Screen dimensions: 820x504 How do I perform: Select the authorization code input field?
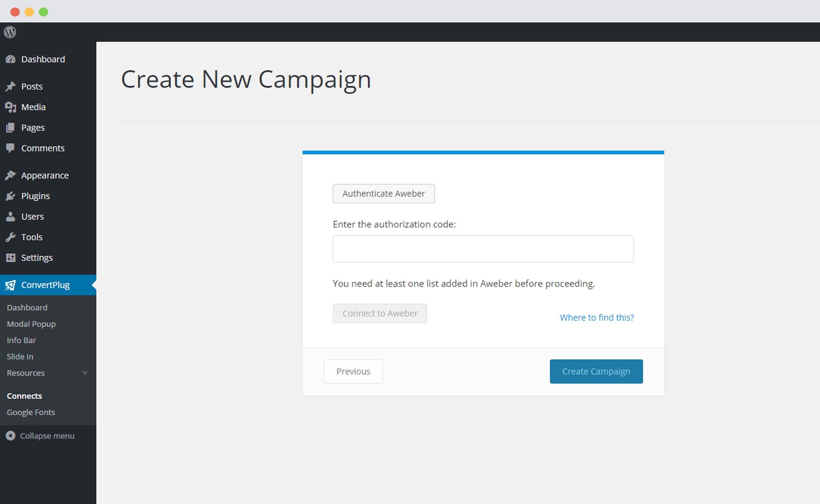pyautogui.click(x=483, y=249)
